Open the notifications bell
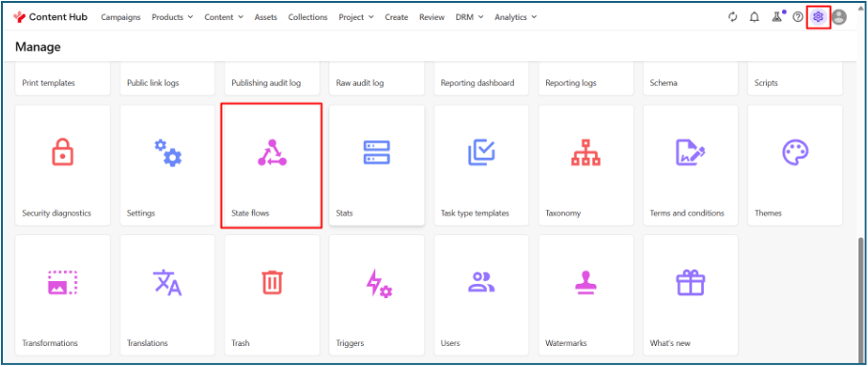 point(754,17)
